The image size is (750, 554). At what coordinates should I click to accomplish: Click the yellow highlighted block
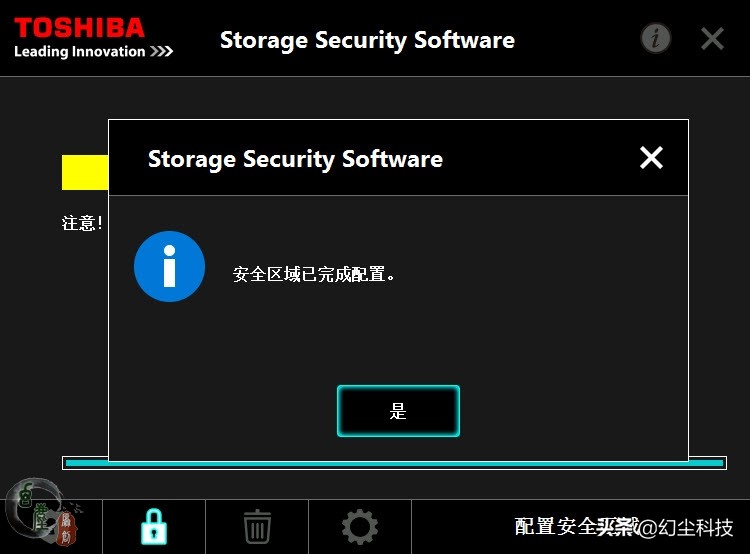[x=85, y=172]
